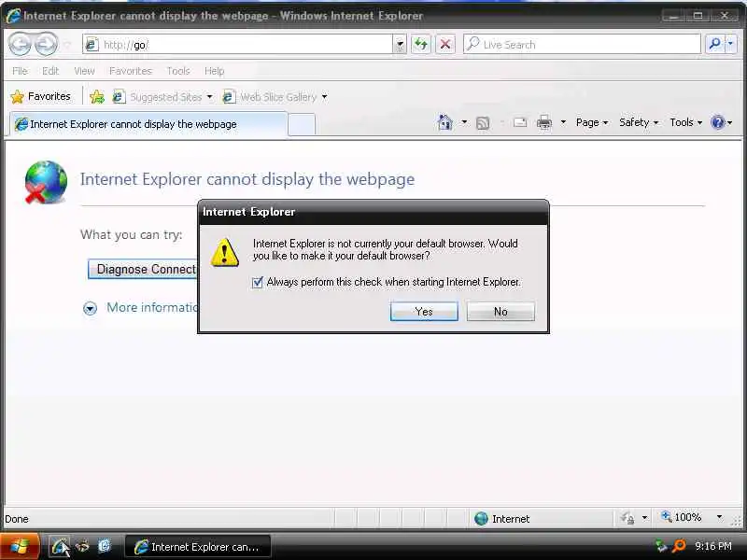This screenshot has height=560, width=747.
Task: Click the Internet zone globe in status bar
Action: click(x=481, y=519)
